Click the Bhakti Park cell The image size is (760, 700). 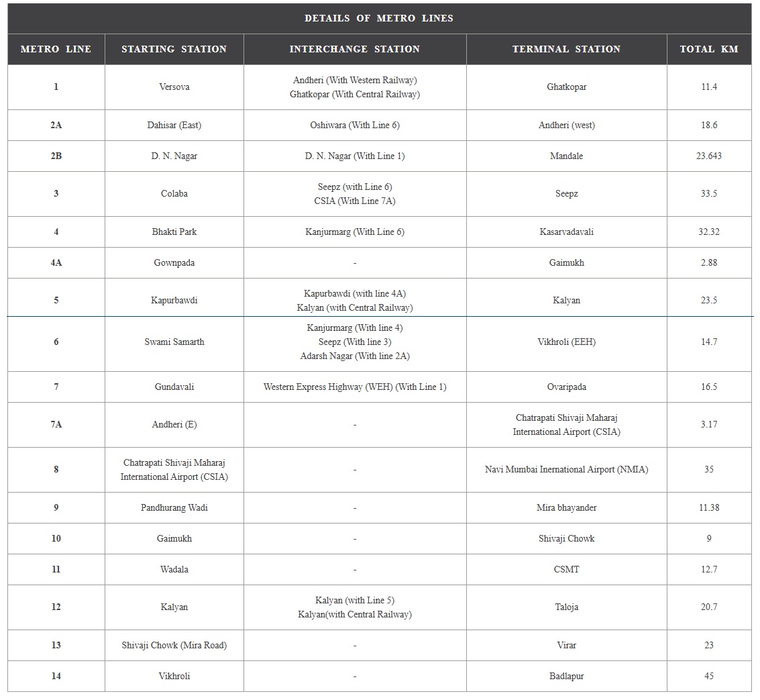[174, 232]
